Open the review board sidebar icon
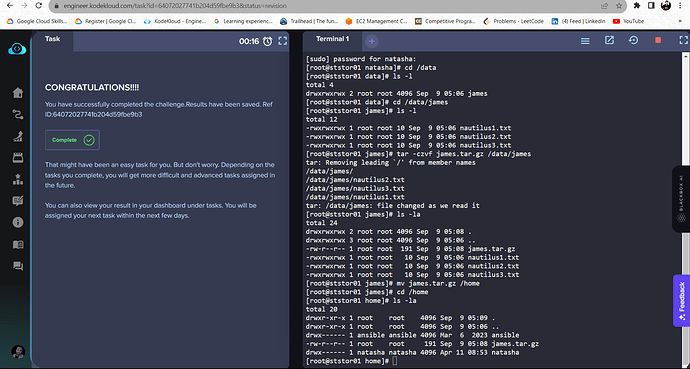 (18, 201)
